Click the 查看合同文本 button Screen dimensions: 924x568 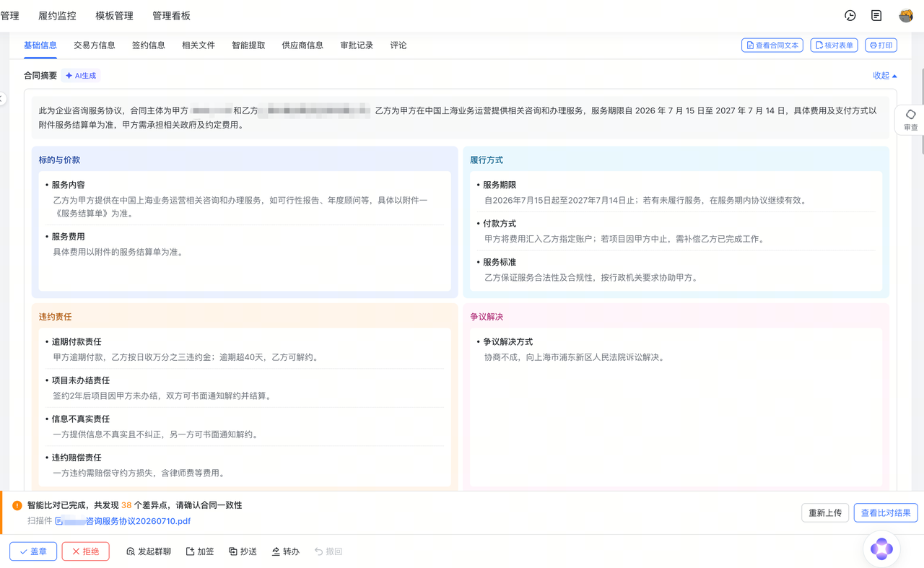772,45
